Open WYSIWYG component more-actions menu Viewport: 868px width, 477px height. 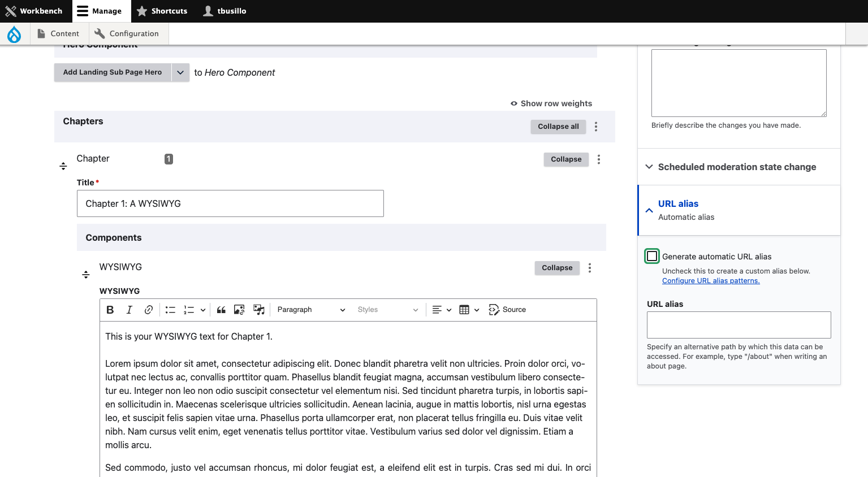coord(590,268)
